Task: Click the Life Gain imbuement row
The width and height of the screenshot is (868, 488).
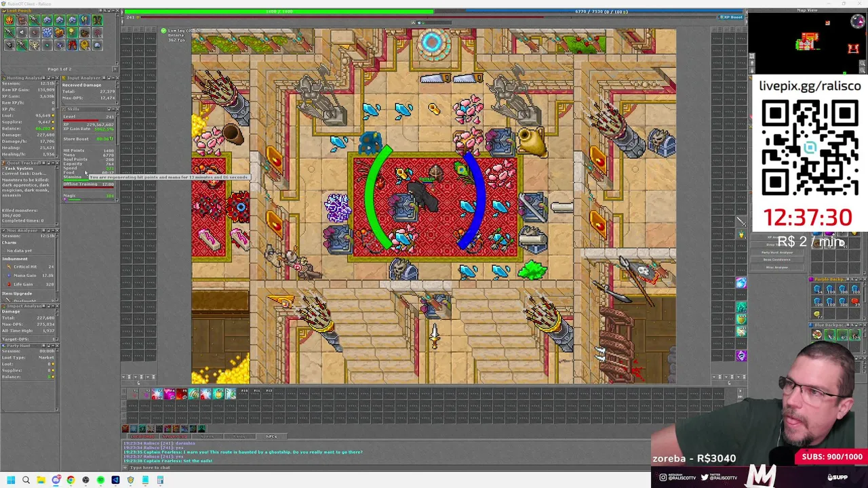Action: pos(30,284)
